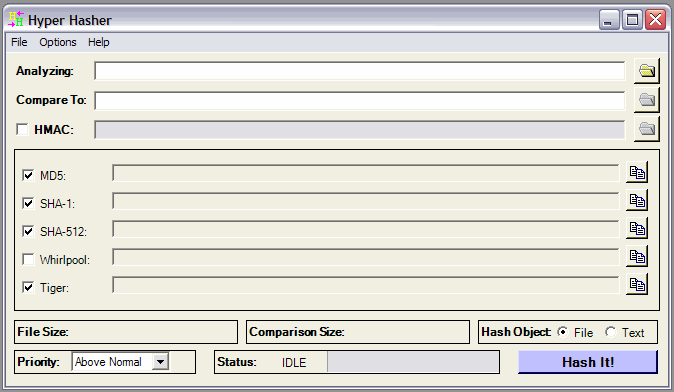Open the Above Normal priority combo box
This screenshot has width=674, height=392.
click(120, 362)
